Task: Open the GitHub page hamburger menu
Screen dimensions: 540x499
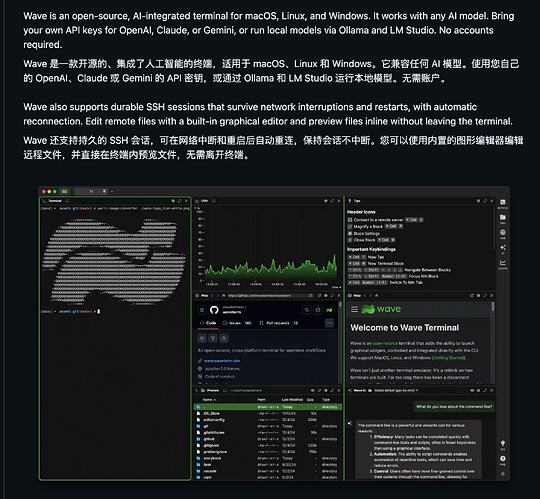Action: tap(202, 310)
